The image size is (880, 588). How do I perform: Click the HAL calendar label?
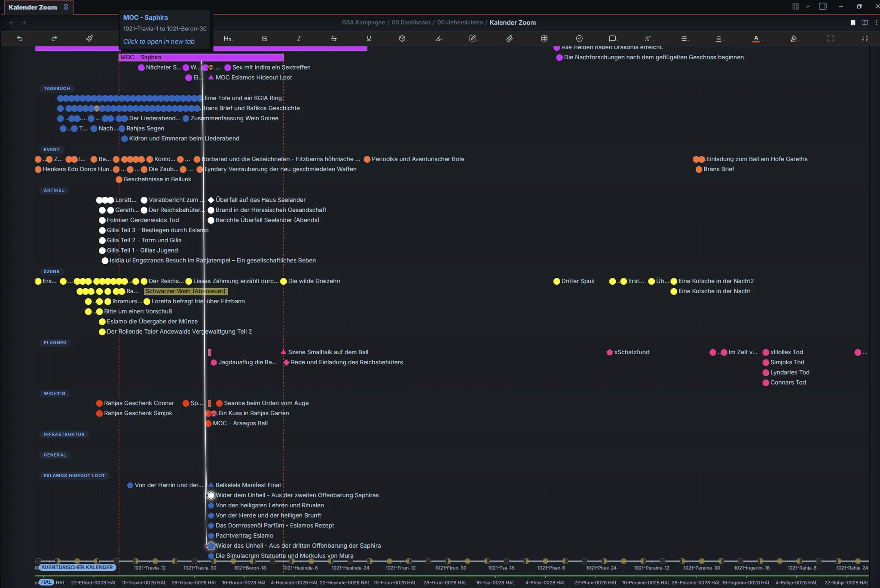point(46,582)
